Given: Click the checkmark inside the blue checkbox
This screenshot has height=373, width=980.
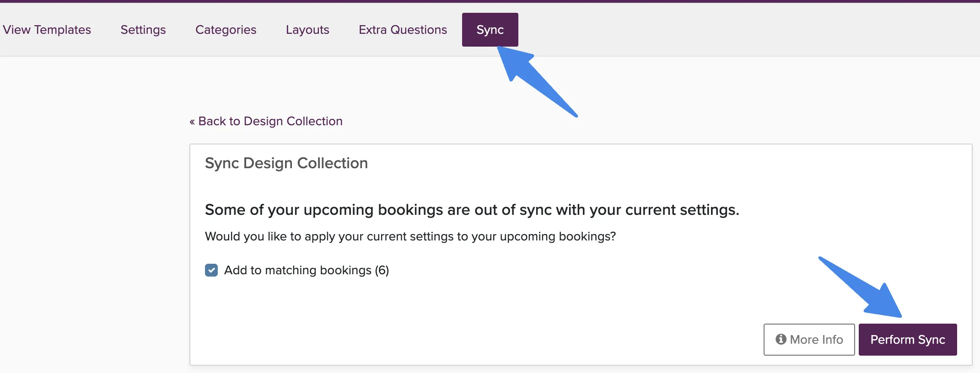Looking at the screenshot, I should 211,270.
